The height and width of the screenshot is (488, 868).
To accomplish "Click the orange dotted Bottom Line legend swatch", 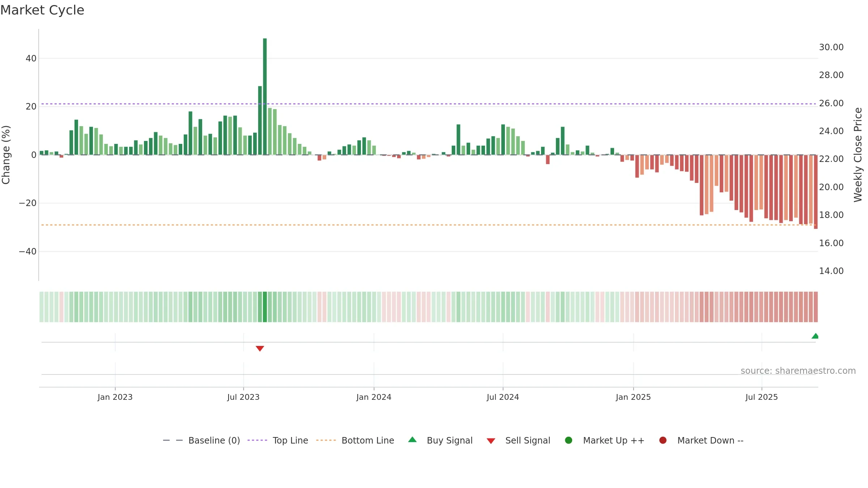I will point(326,440).
